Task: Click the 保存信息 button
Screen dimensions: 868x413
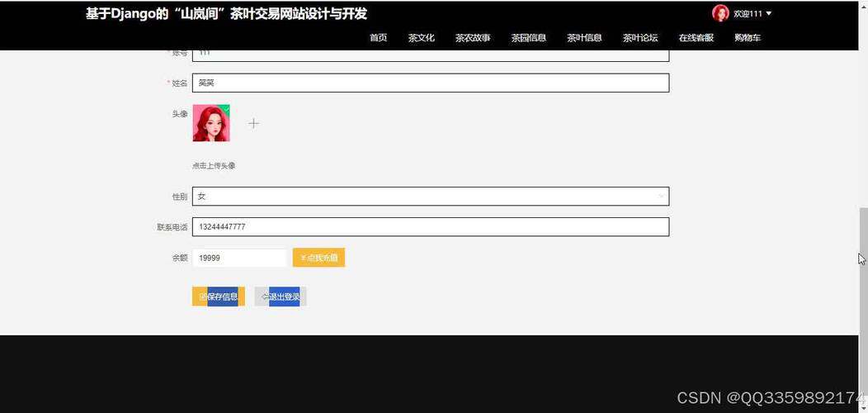Action: pos(219,297)
